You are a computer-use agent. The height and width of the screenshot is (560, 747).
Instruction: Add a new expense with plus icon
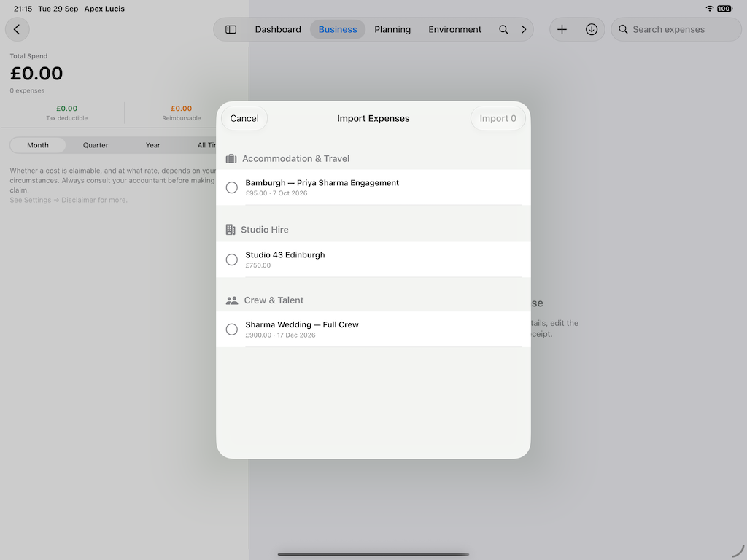point(562,29)
